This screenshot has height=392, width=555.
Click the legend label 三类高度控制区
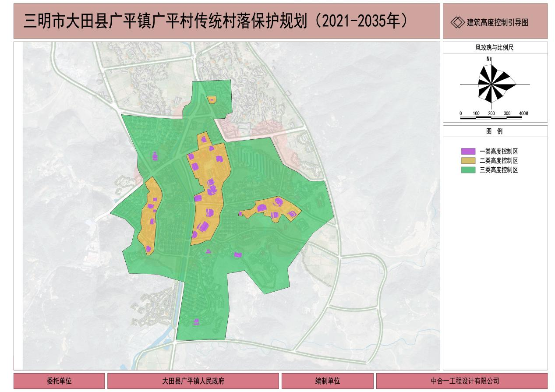499,170
